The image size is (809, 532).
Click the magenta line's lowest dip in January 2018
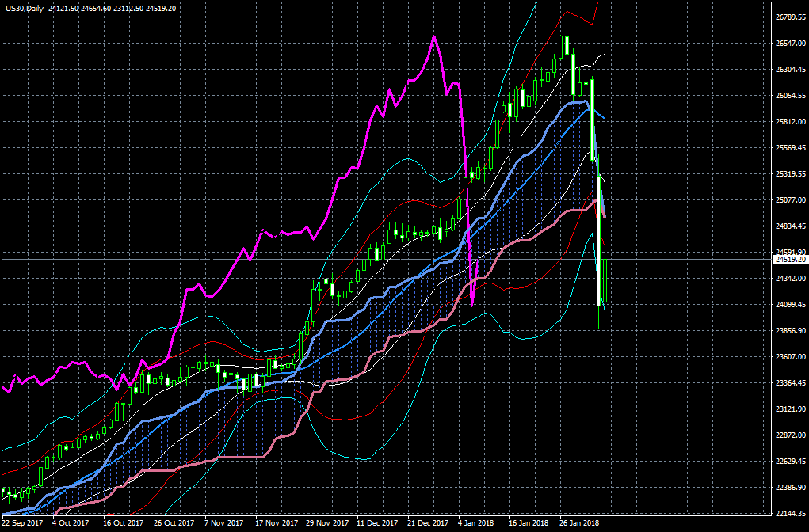click(472, 305)
